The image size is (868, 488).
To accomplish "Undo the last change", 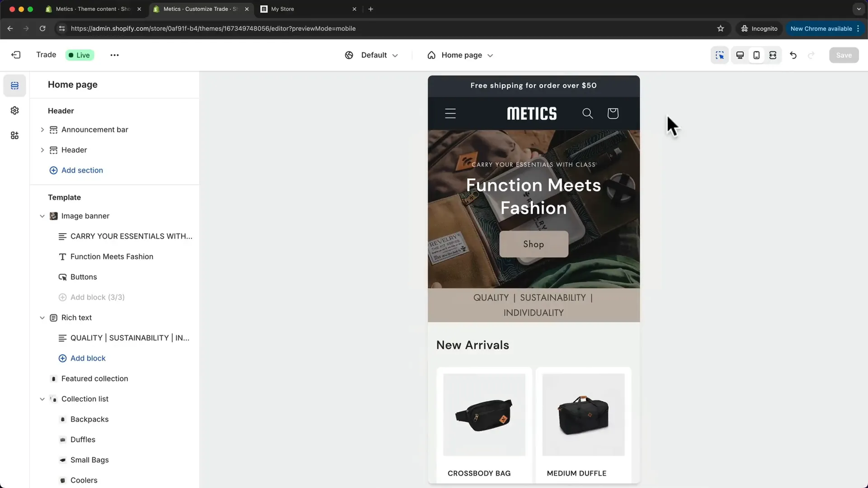I will pyautogui.click(x=793, y=55).
